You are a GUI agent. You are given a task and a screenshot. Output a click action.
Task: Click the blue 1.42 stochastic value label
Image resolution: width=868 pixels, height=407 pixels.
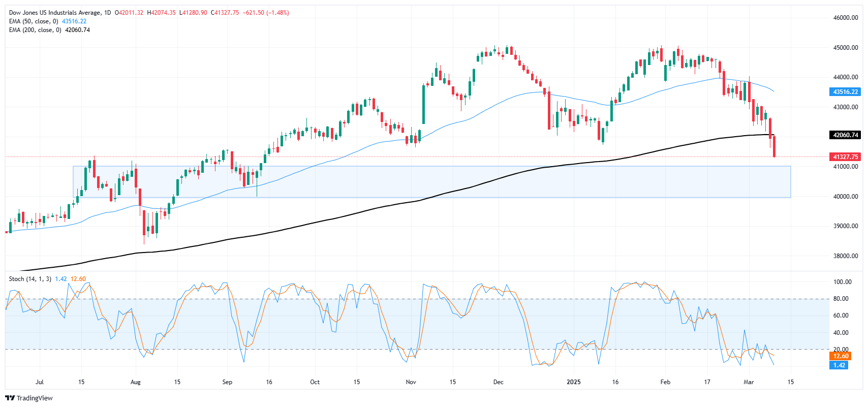[x=840, y=365]
